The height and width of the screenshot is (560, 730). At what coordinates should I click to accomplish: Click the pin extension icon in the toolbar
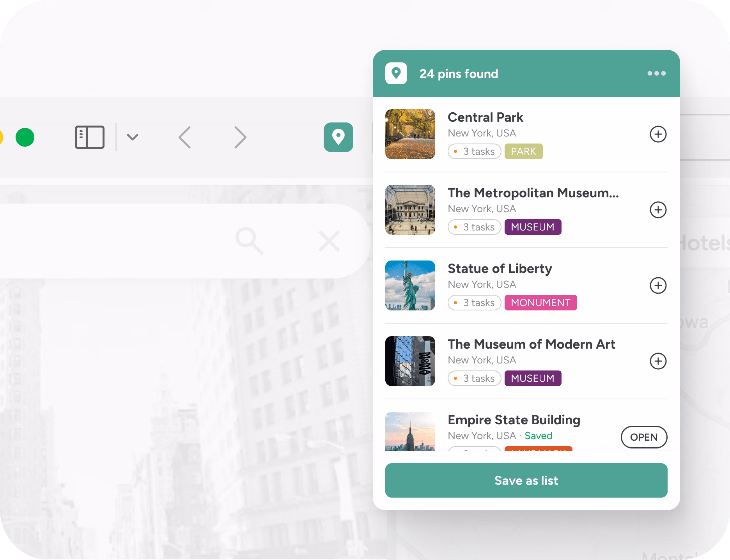point(338,137)
